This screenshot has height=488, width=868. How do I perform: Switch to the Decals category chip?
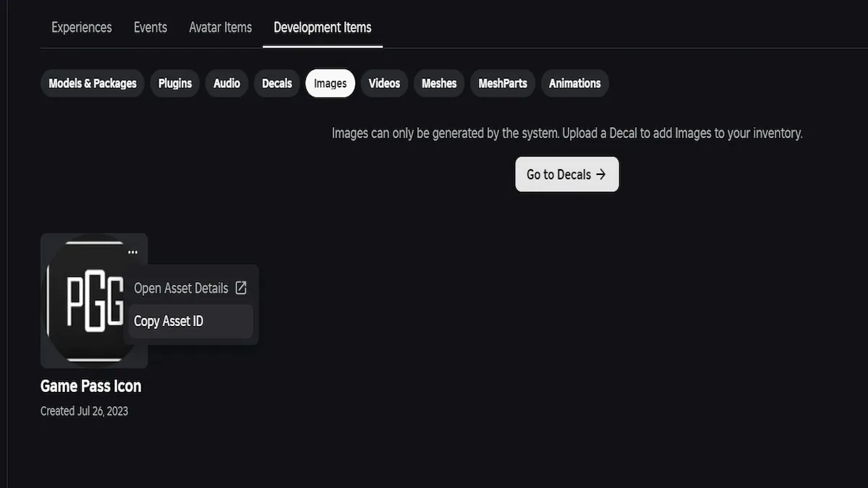(277, 83)
